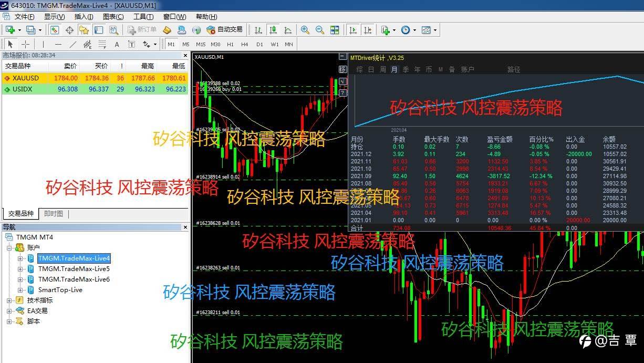644x363 pixels.
Task: Tile chart windows icon
Action: pos(335,30)
